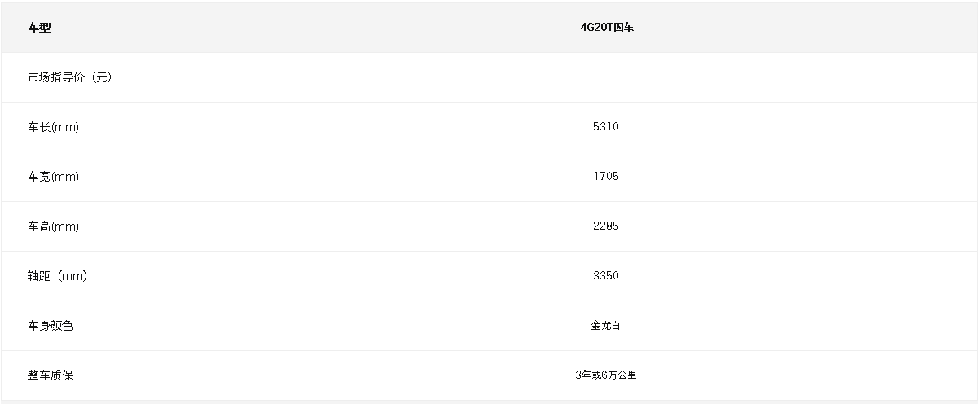Click the empty market price value cell
Screen dimensions: 980x404
[x=606, y=77]
